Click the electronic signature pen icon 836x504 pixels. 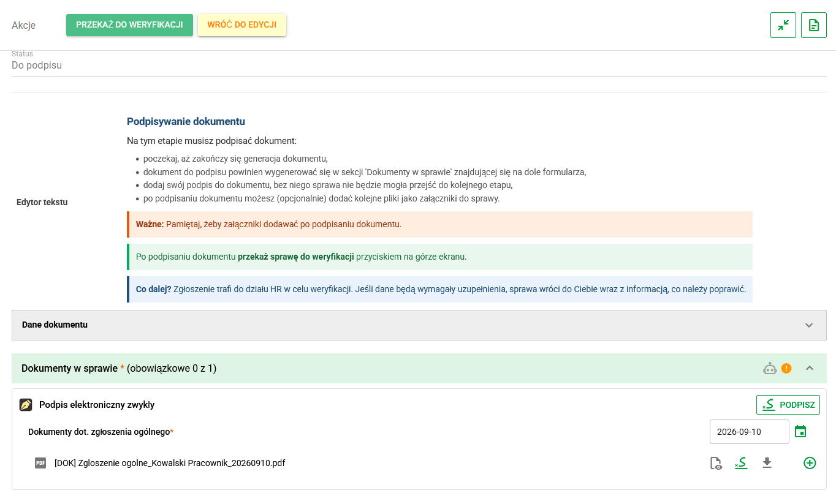pyautogui.click(x=26, y=405)
